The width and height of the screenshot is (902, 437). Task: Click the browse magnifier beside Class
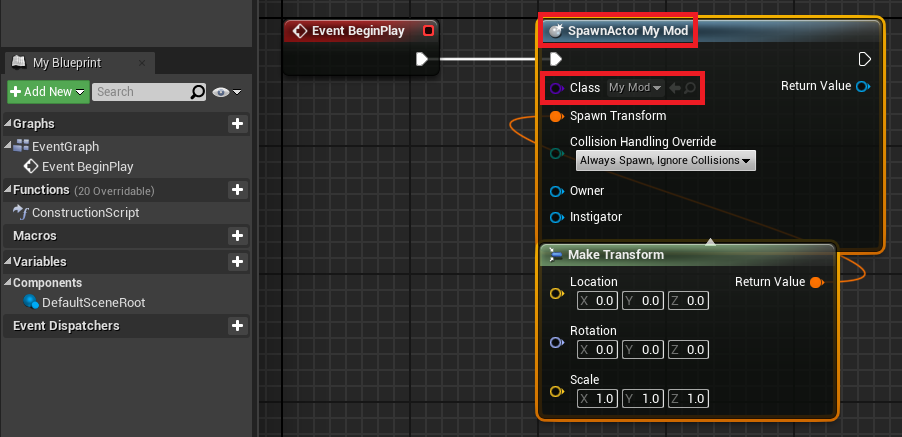(690, 88)
